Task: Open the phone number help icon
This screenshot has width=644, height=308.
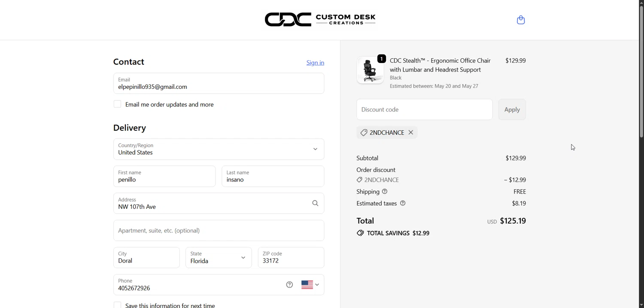Action: click(x=289, y=284)
